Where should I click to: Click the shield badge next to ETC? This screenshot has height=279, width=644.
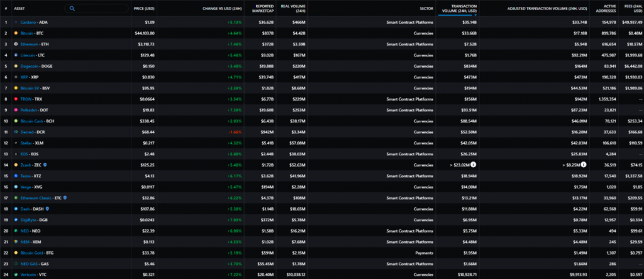point(65,198)
